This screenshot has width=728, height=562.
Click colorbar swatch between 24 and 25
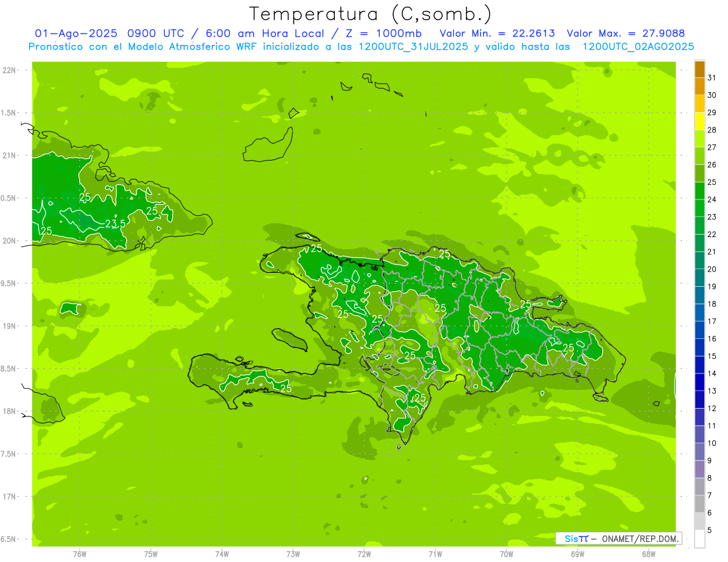coord(699,192)
